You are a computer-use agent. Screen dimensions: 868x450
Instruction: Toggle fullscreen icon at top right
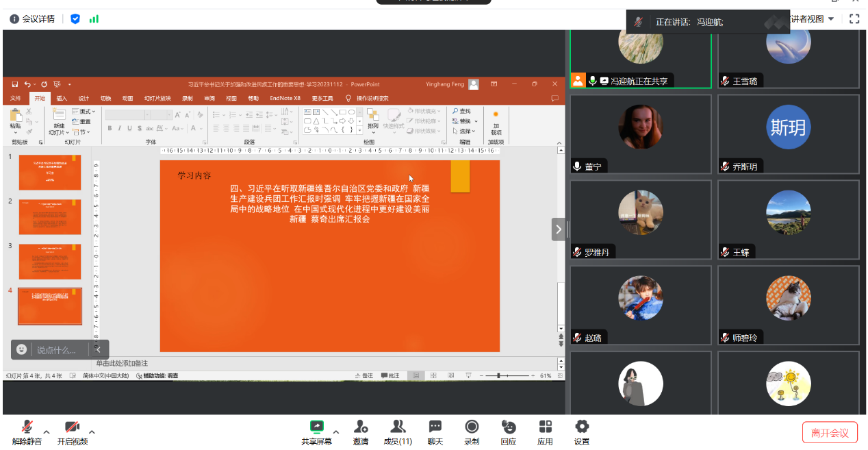click(x=854, y=19)
